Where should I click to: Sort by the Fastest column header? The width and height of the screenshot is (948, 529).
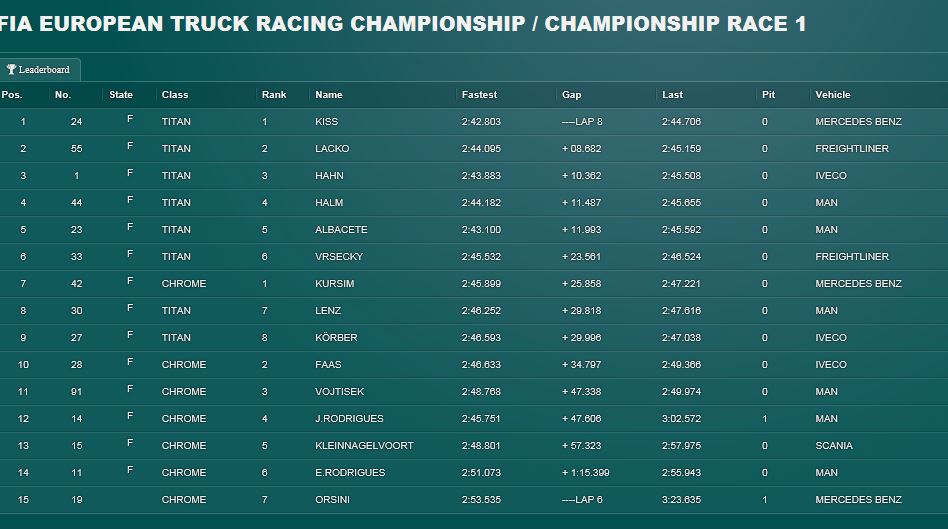(x=479, y=95)
